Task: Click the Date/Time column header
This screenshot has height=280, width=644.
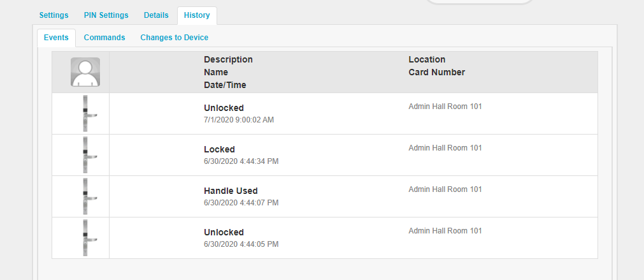Action: coord(225,85)
